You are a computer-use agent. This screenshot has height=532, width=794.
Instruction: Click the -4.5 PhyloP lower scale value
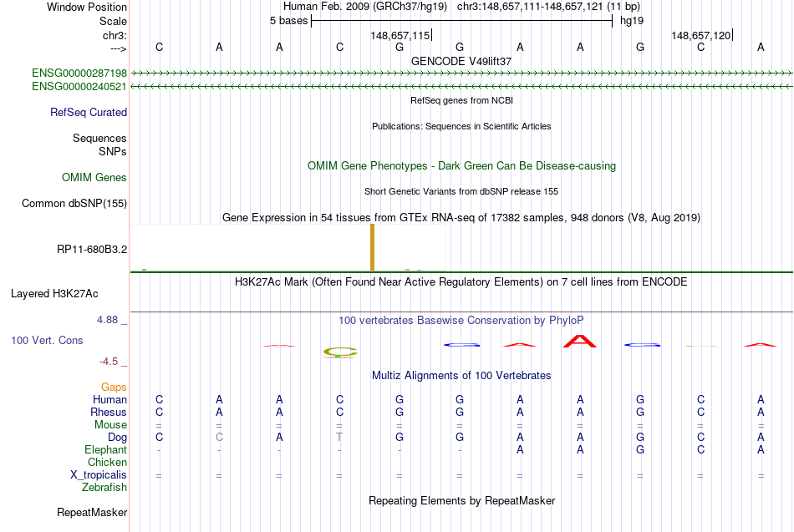tap(109, 362)
